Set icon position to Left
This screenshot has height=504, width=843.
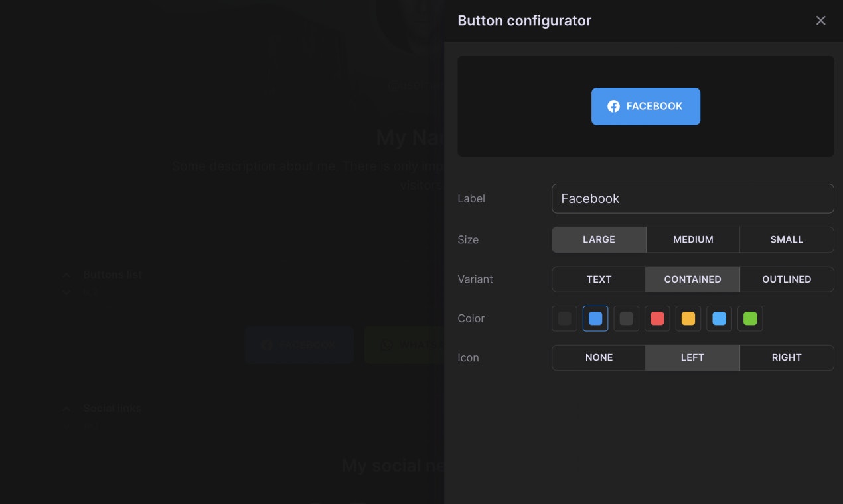(x=692, y=357)
